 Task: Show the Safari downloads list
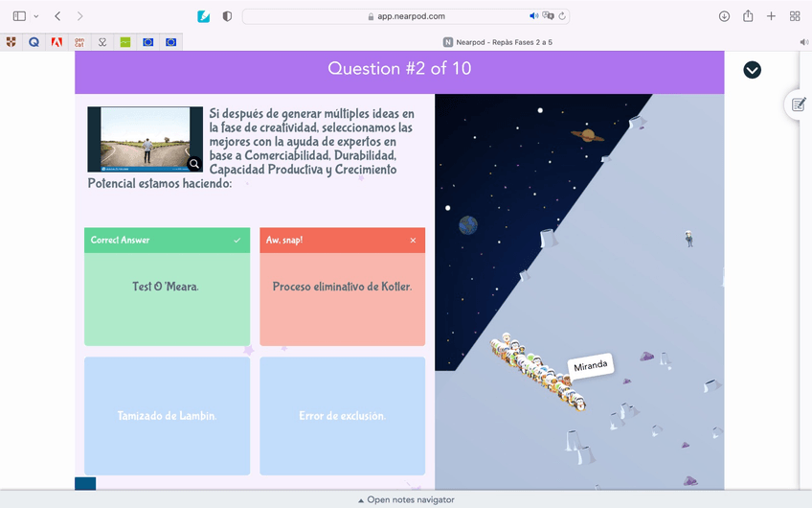[724, 16]
